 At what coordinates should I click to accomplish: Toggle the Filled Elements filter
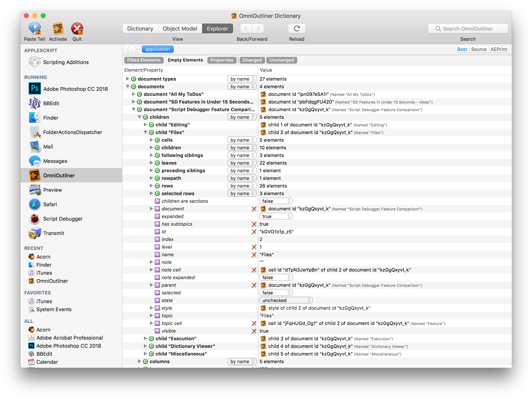[x=144, y=60]
